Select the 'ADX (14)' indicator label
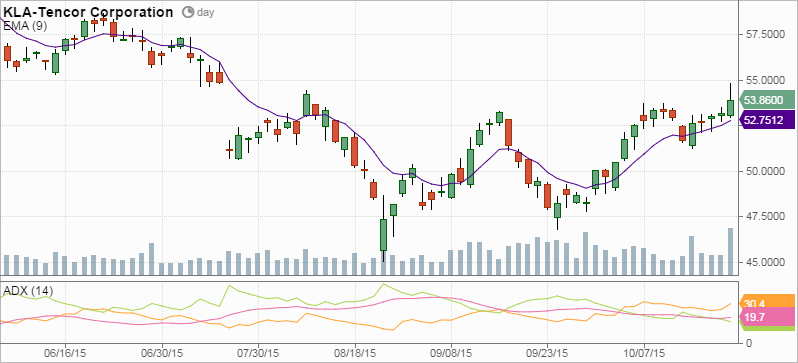Viewport: 798px width, 363px height. (x=28, y=291)
